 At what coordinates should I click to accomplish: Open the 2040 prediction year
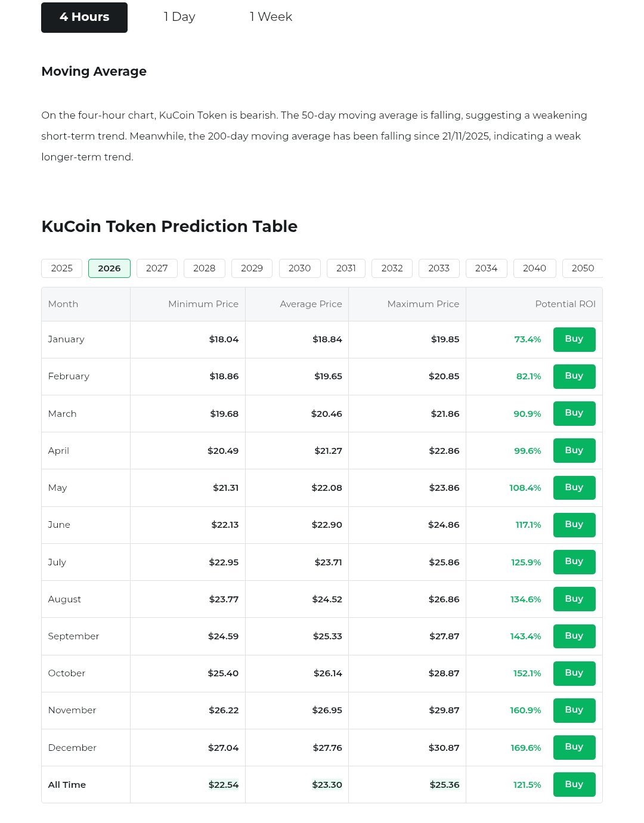coord(534,268)
